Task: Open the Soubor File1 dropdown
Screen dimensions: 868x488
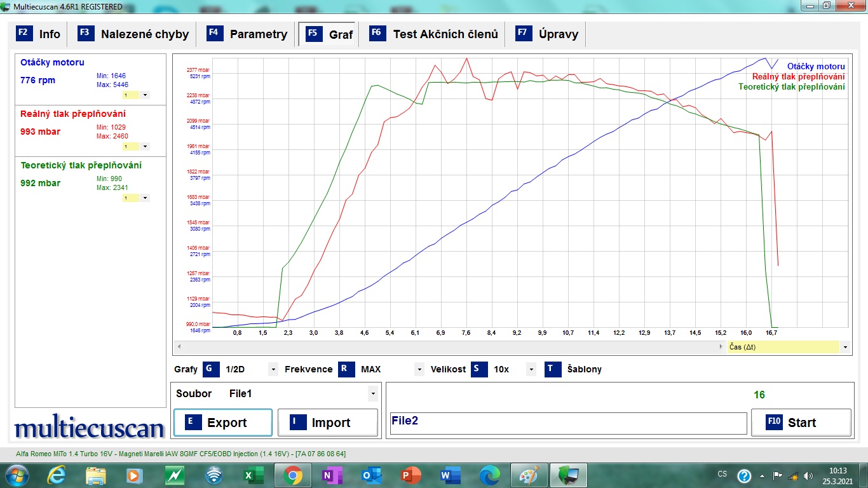Action: (x=372, y=394)
